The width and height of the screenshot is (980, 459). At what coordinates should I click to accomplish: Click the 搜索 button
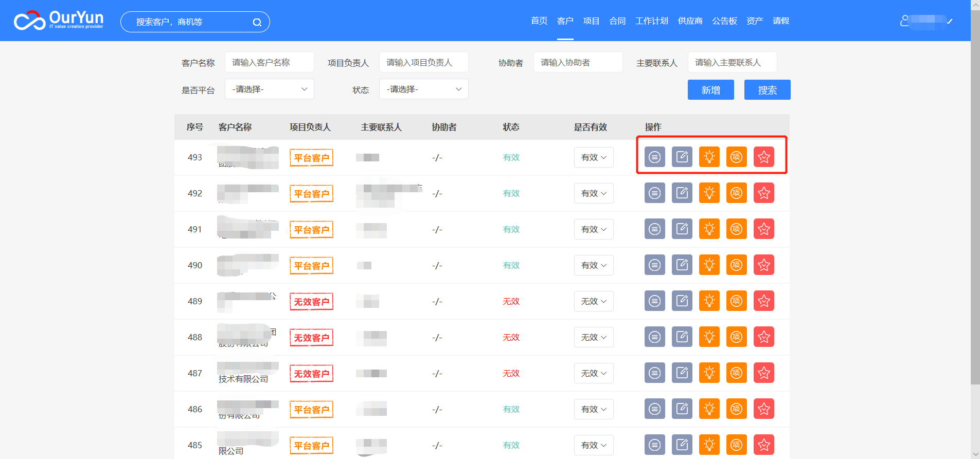click(x=768, y=90)
